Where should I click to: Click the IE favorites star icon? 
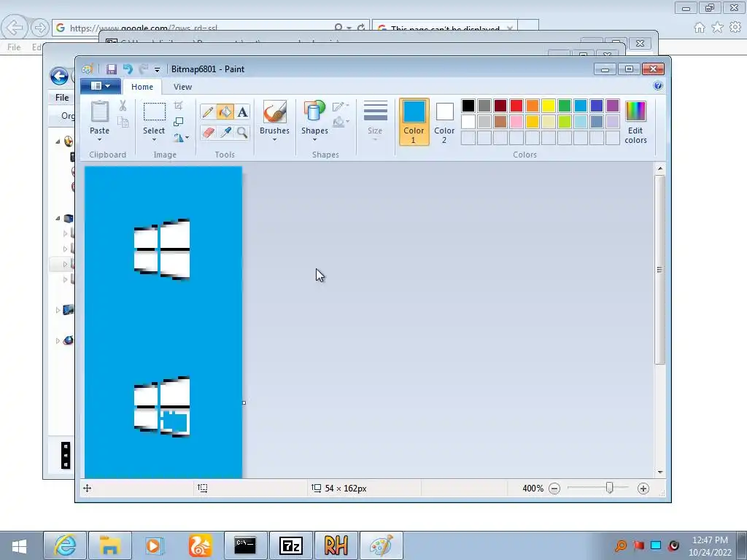tap(717, 28)
